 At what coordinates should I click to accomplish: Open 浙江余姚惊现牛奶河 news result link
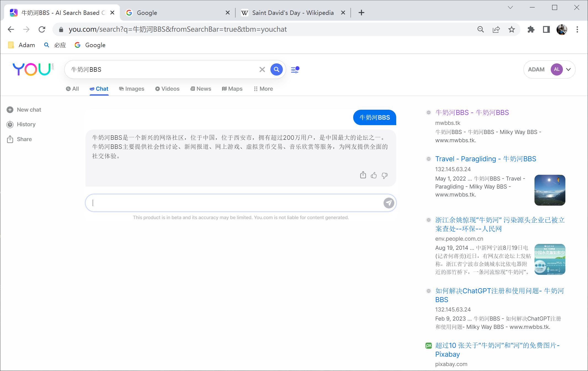pyautogui.click(x=500, y=224)
